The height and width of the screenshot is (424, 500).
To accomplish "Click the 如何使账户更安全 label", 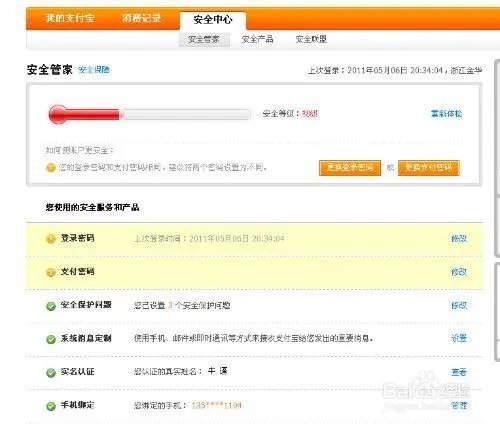I will click(x=79, y=151).
